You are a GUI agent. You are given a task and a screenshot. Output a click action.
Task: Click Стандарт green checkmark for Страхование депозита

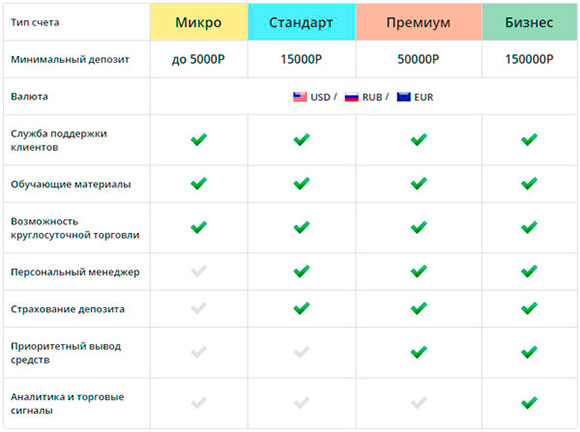tap(301, 308)
